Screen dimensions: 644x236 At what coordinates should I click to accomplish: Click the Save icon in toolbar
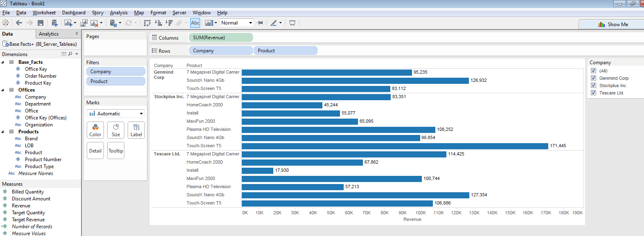coord(41,23)
